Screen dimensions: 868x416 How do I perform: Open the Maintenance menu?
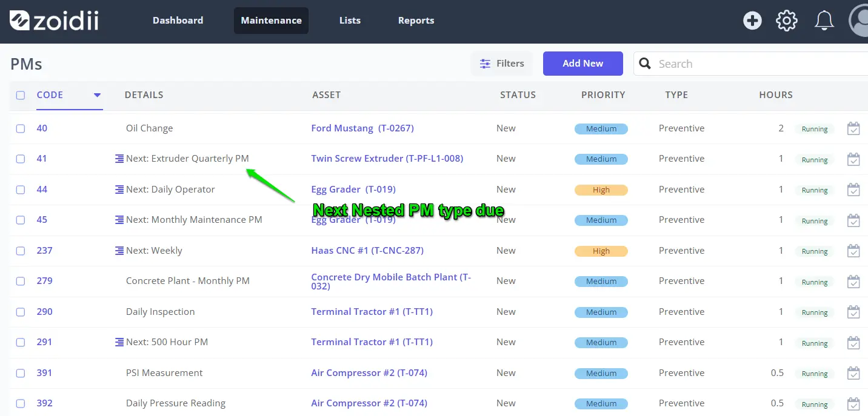coord(271,21)
